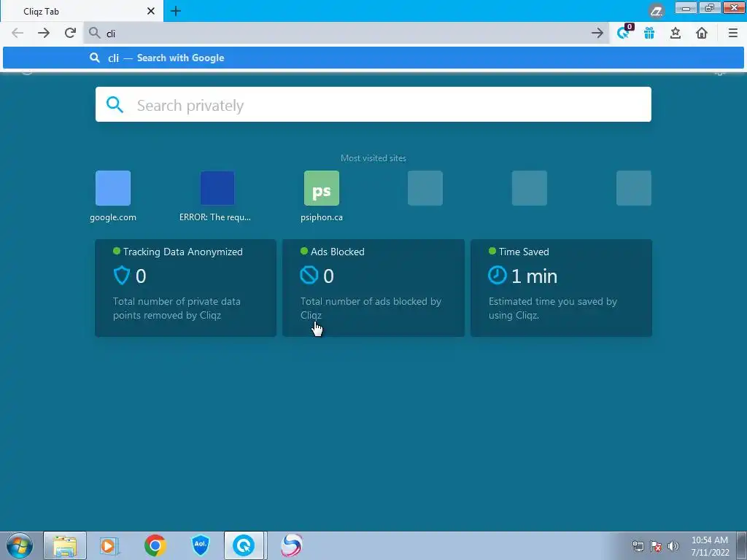
Task: Click the network tray icon
Action: (x=638, y=546)
